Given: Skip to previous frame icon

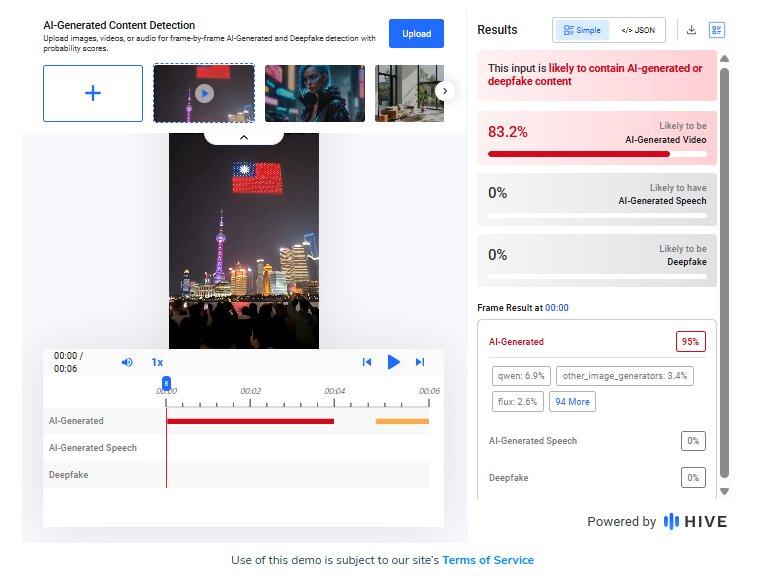Looking at the screenshot, I should tap(367, 362).
